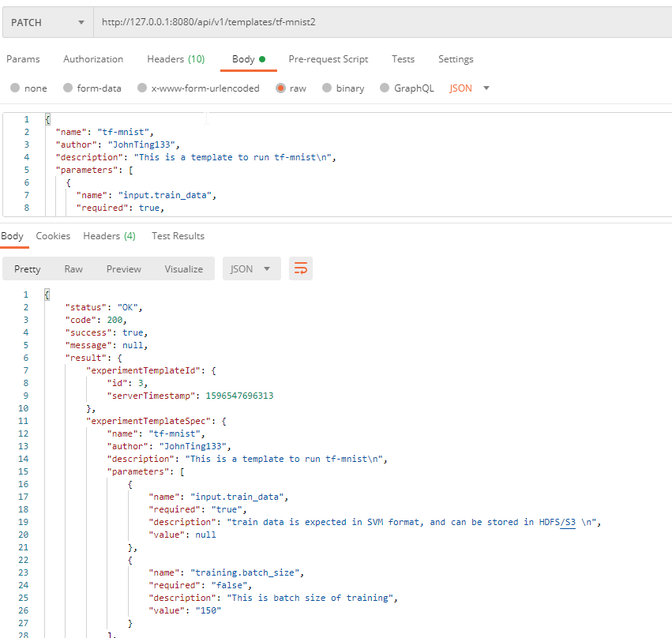This screenshot has height=638, width=672.
Task: Switch to the Tests tab
Action: (x=403, y=59)
